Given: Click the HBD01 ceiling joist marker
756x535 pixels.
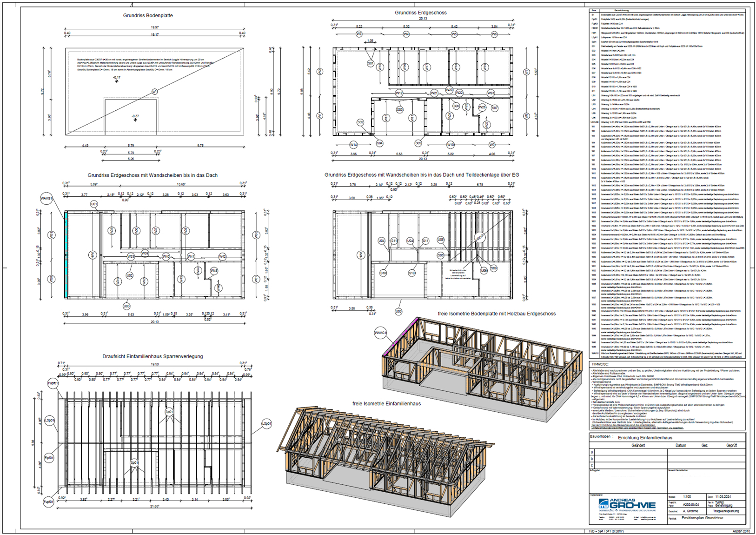Looking at the screenshot, I should tap(479, 237).
